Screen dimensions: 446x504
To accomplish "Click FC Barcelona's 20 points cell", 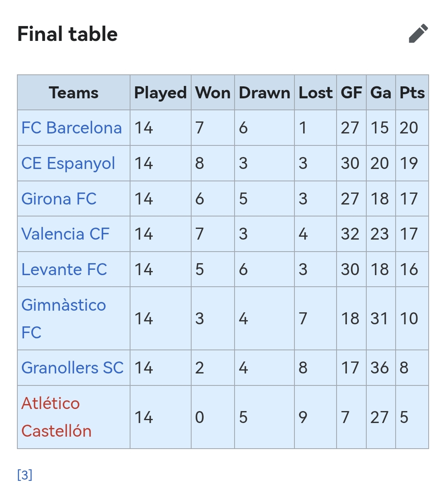I will coord(409,128).
